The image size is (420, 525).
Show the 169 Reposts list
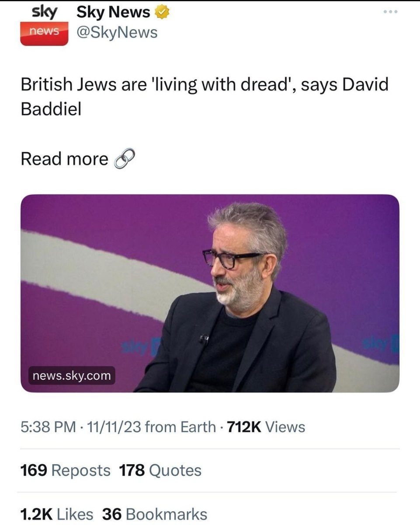click(66, 470)
